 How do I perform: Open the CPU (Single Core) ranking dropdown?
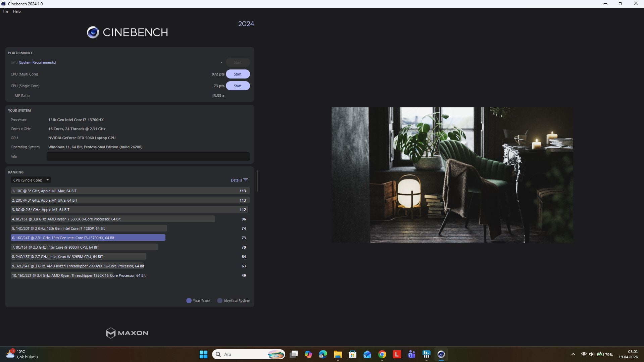click(x=31, y=180)
